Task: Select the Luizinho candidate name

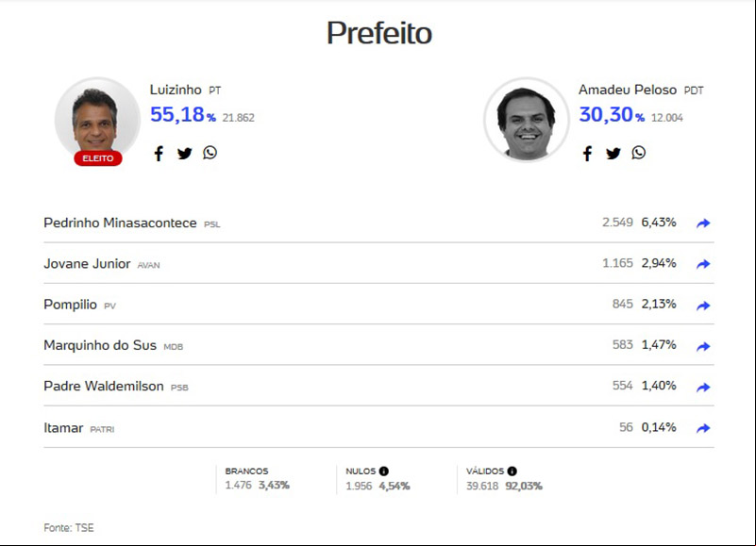Action: click(176, 90)
